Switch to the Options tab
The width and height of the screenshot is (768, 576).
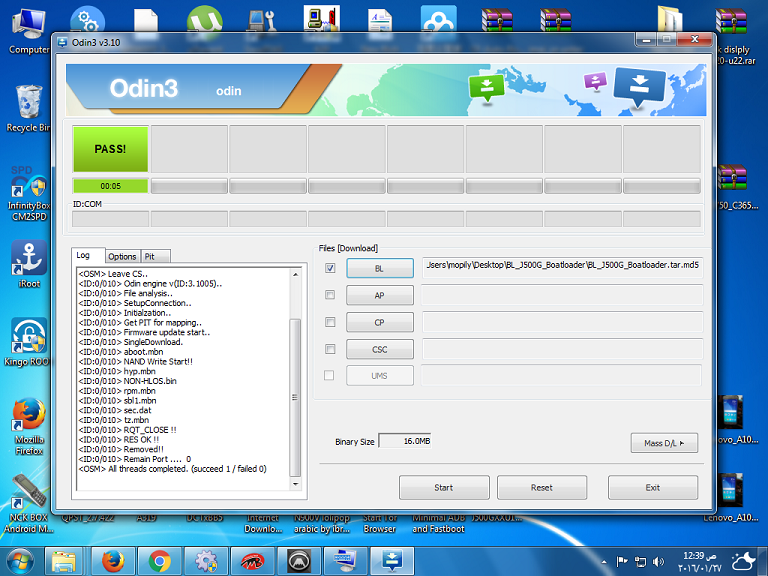[x=122, y=256]
